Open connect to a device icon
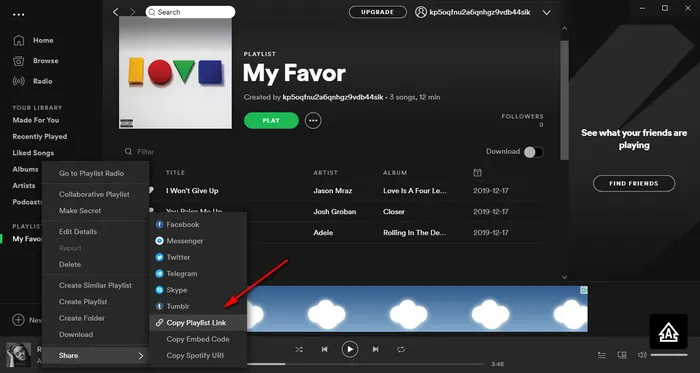Viewport: 700px width, 373px height. pyautogui.click(x=622, y=355)
